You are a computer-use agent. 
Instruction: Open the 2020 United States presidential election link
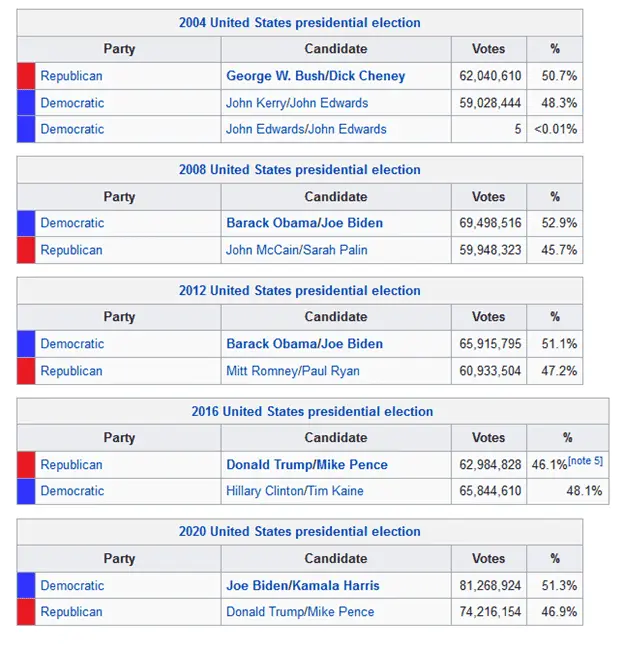tap(299, 532)
